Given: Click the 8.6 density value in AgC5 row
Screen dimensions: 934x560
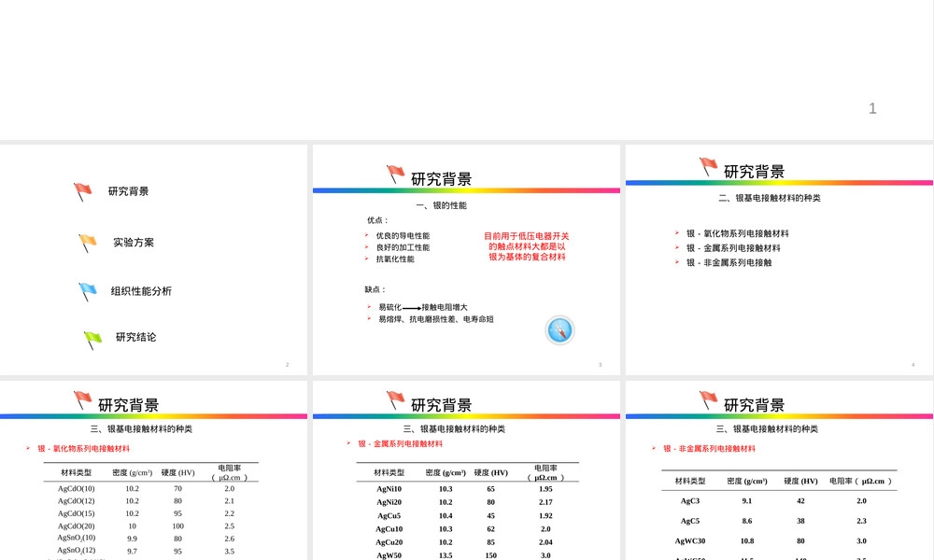Looking at the screenshot, I should tap(747, 522).
